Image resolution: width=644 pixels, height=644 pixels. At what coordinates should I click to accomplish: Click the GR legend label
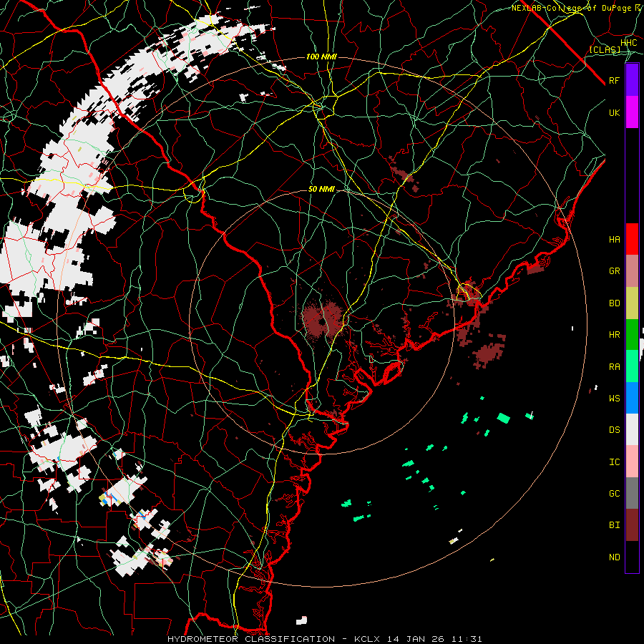coord(615,271)
